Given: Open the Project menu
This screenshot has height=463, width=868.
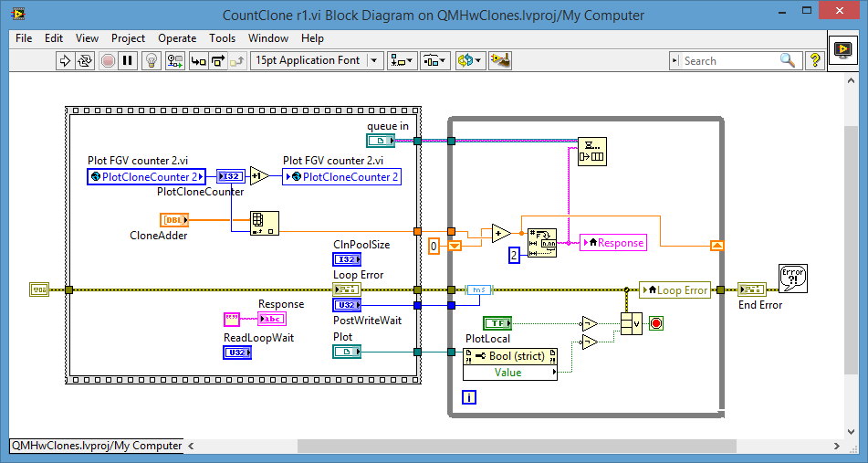Looking at the screenshot, I should [128, 38].
